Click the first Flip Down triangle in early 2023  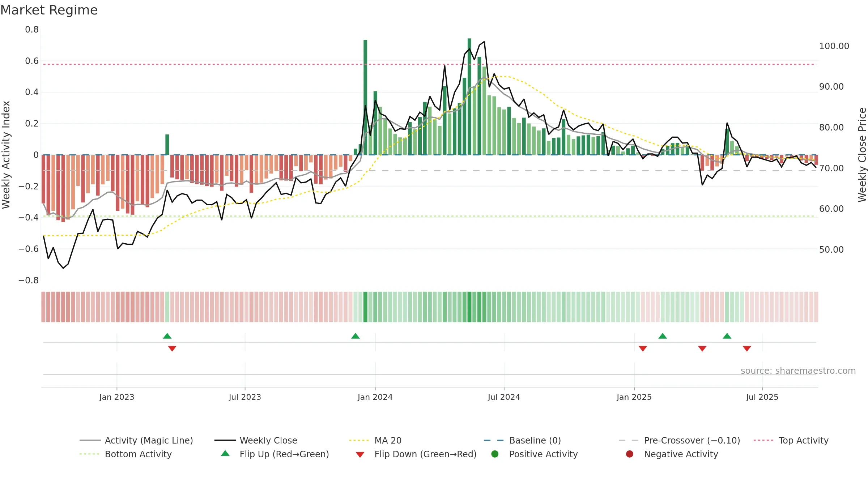click(x=172, y=348)
